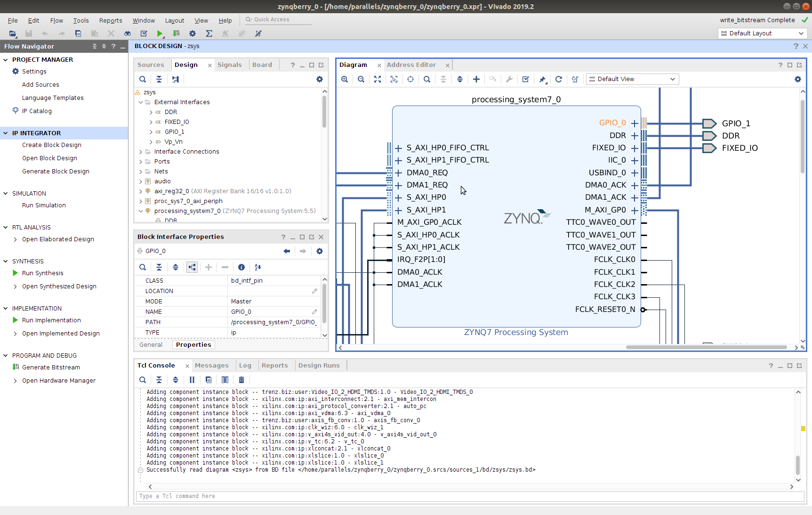
Task: Click Validate Design checkmark in Diagram toolbar
Action: click(x=526, y=79)
